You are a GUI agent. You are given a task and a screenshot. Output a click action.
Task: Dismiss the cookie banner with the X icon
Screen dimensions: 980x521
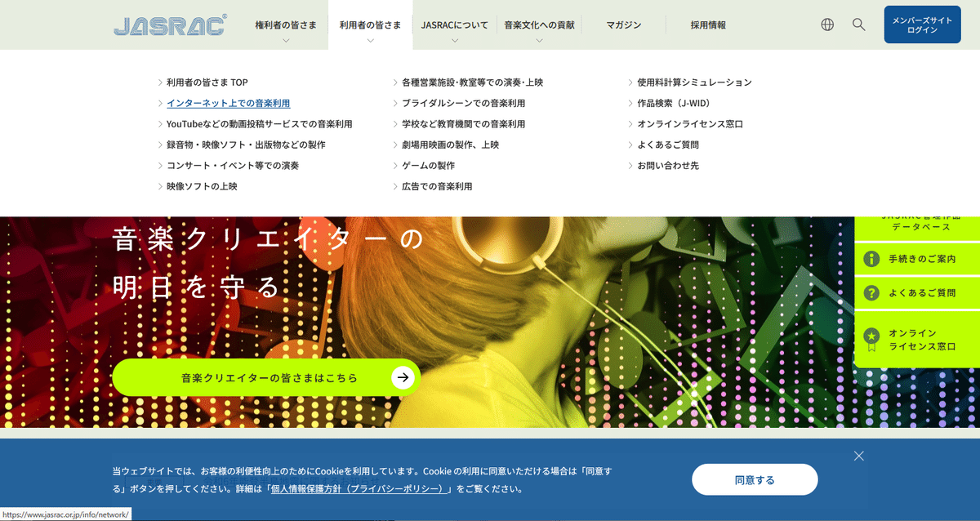pos(858,456)
